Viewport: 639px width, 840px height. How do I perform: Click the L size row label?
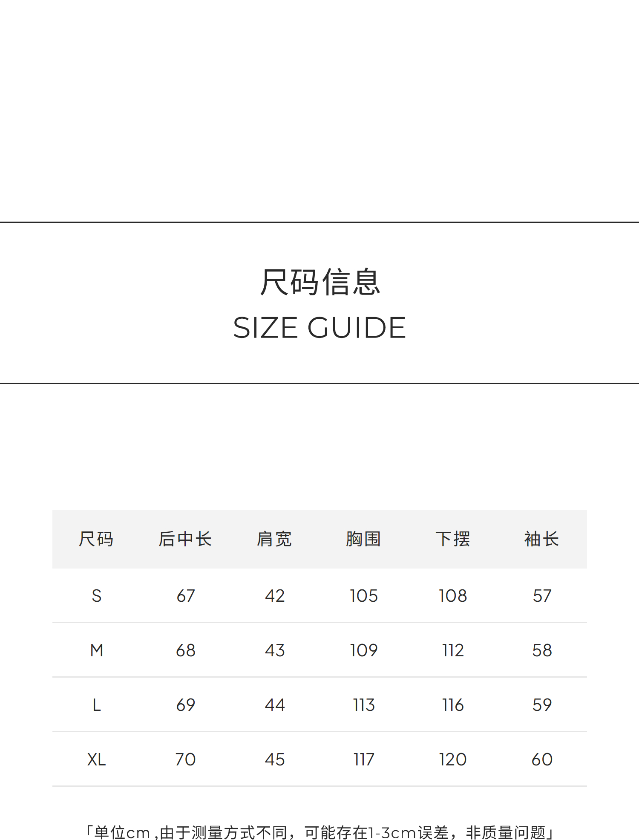click(97, 705)
